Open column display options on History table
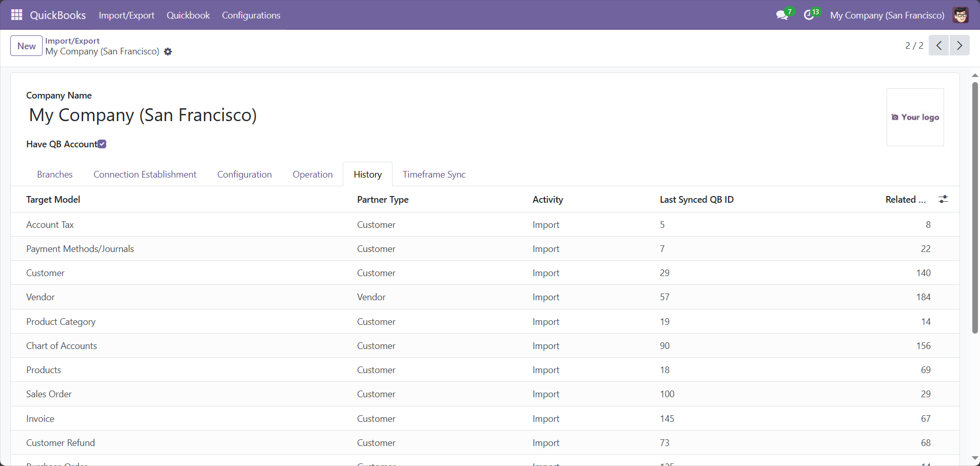This screenshot has height=466, width=980. (x=943, y=199)
